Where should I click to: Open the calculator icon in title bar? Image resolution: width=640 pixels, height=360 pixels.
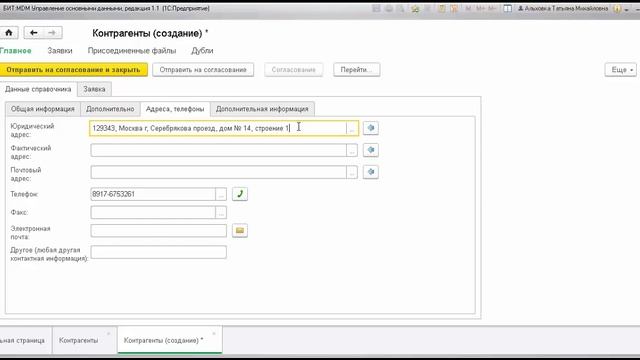click(442, 9)
